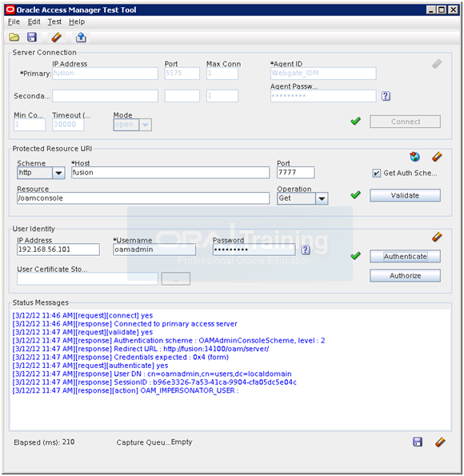Click the user Password field
Viewport: 464px width, 476px height.
254,250
